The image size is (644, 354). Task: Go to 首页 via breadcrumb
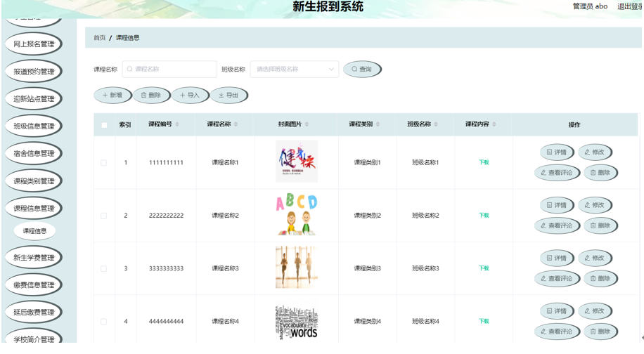click(x=99, y=38)
